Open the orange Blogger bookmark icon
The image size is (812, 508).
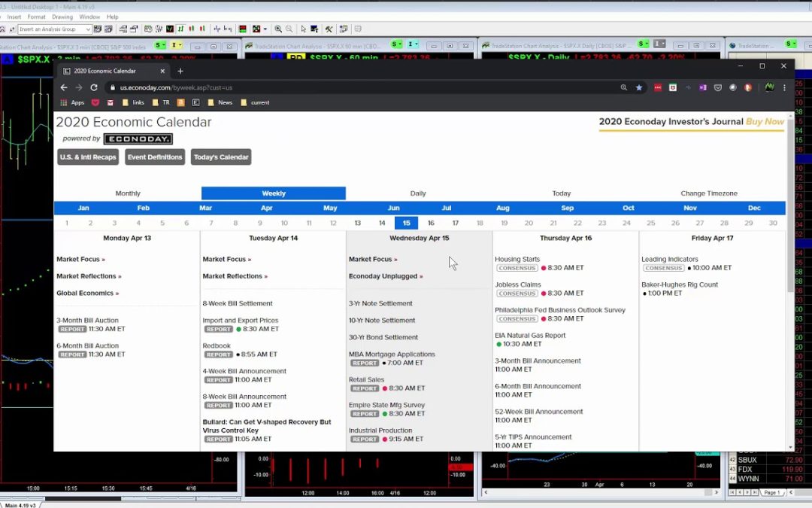180,102
